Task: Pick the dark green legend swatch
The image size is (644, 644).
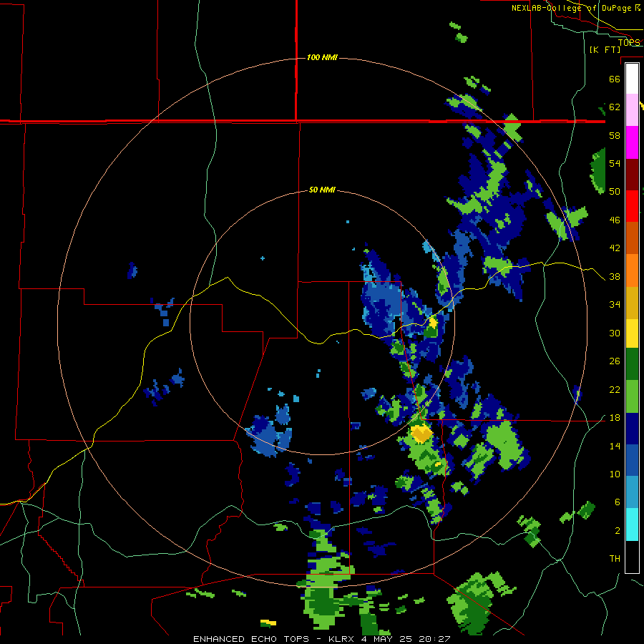Action: click(x=632, y=364)
